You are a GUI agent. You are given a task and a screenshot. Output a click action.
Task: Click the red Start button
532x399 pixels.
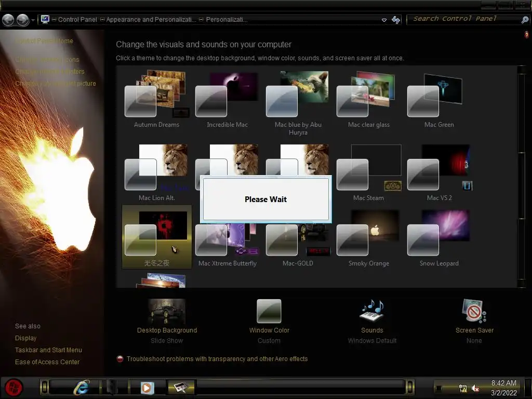[14, 387]
